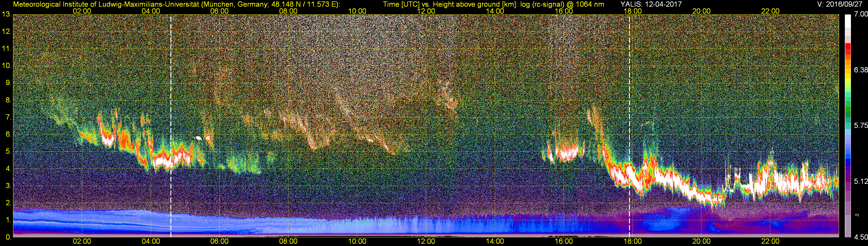Viewport: 868px width, 246px height.
Task: Choose the 16:00 label on the bottom time axis
Action: point(564,242)
